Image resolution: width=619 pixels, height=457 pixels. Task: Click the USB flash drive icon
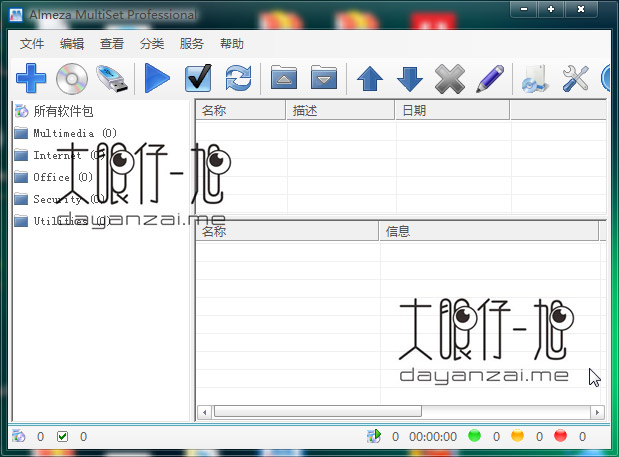[112, 78]
